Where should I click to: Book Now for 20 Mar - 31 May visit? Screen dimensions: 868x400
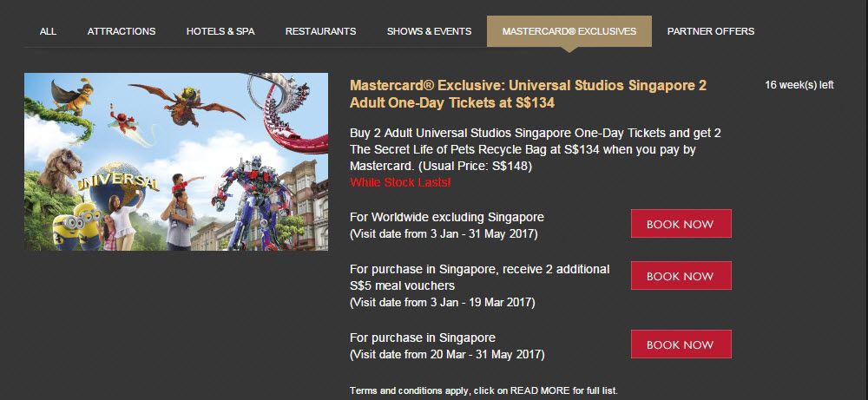tap(681, 344)
